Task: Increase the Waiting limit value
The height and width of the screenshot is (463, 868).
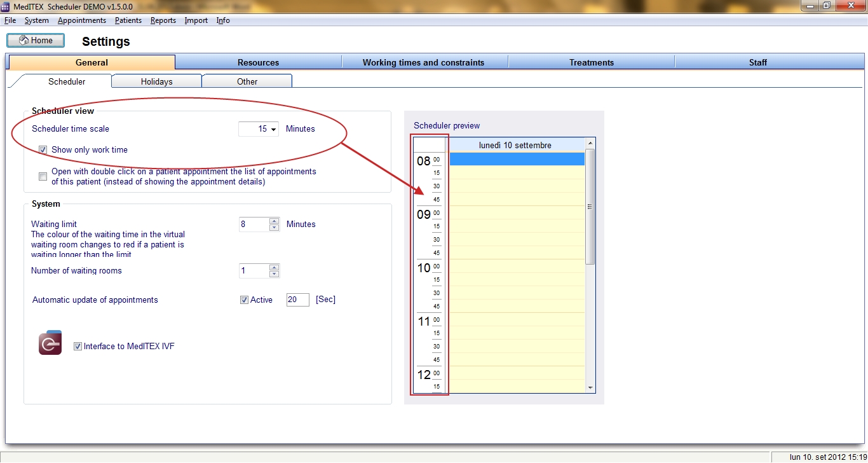Action: [x=275, y=221]
